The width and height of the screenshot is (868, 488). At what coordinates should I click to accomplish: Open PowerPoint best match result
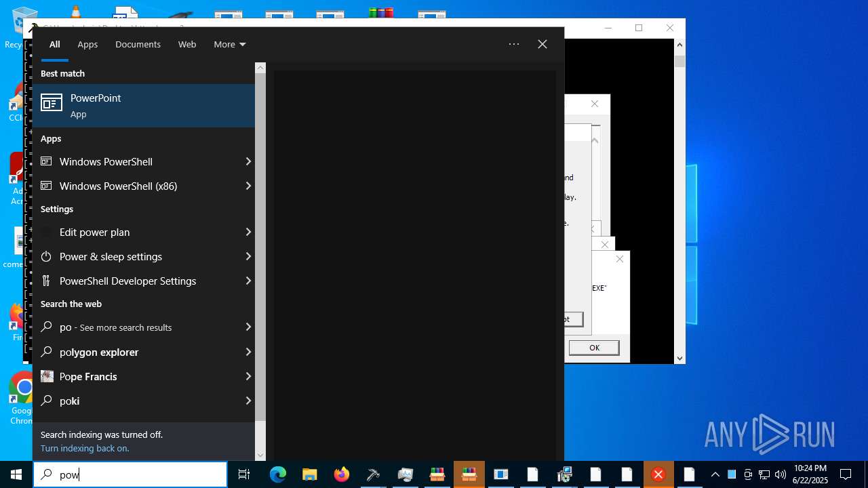click(x=144, y=106)
